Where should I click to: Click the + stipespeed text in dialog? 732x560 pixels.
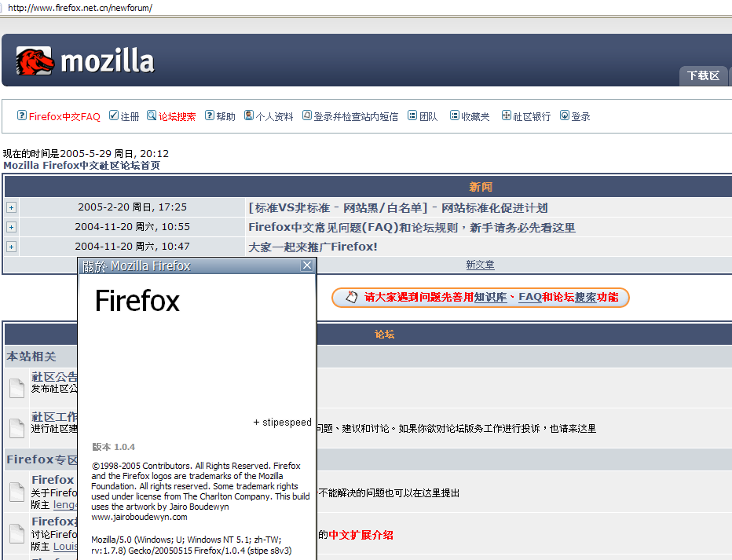point(282,423)
